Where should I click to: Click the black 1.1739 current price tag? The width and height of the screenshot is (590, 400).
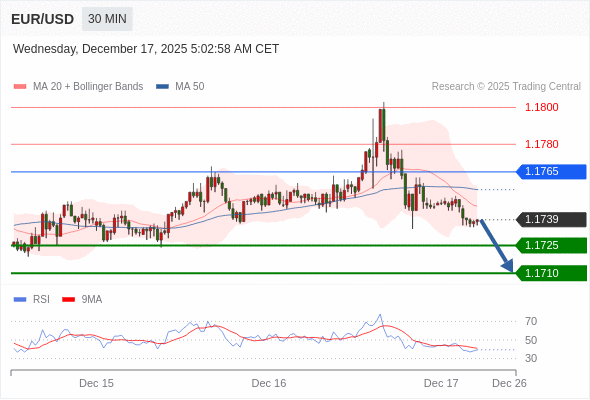click(551, 219)
